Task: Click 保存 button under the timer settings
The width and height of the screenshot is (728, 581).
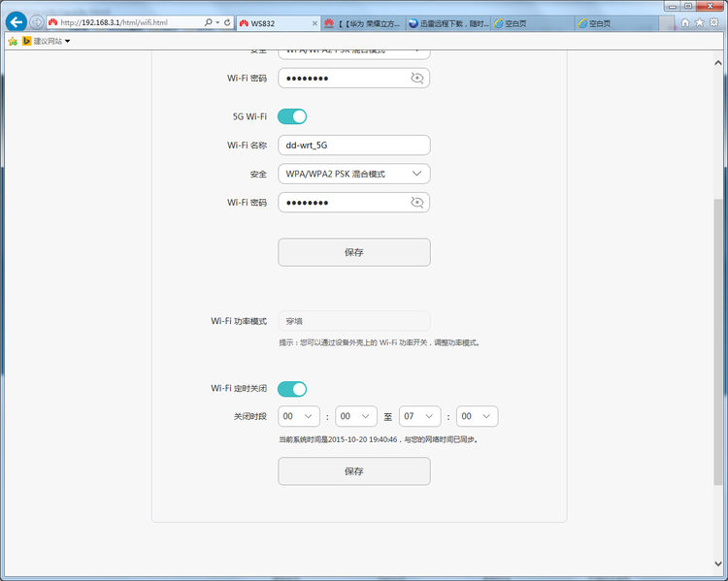Action: tap(353, 471)
